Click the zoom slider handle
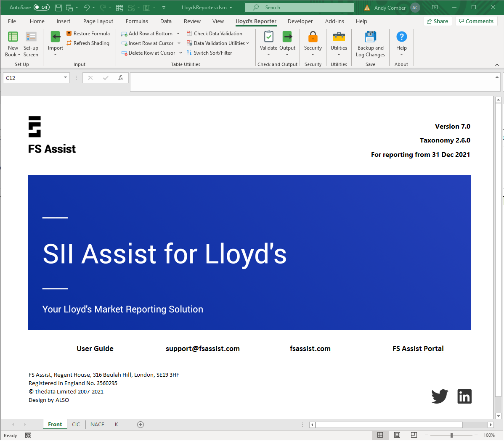 tap(451, 435)
